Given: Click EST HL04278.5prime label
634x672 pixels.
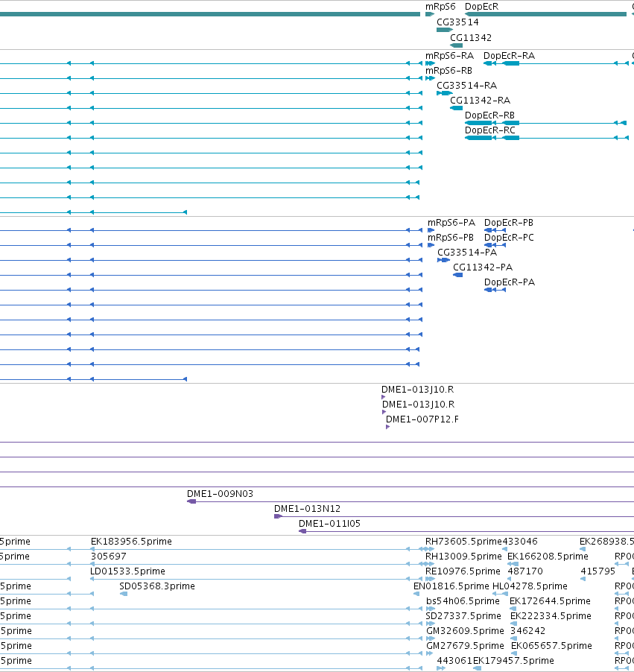Looking at the screenshot, I should 530,586.
